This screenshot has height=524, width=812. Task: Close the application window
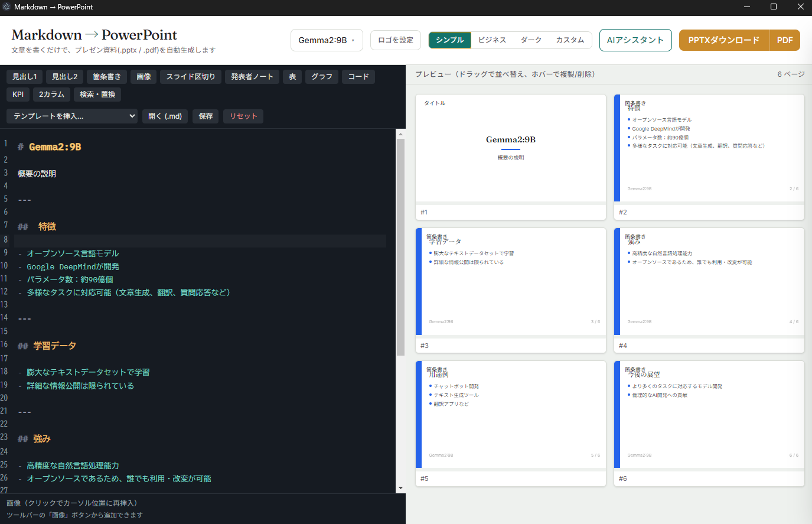point(800,7)
